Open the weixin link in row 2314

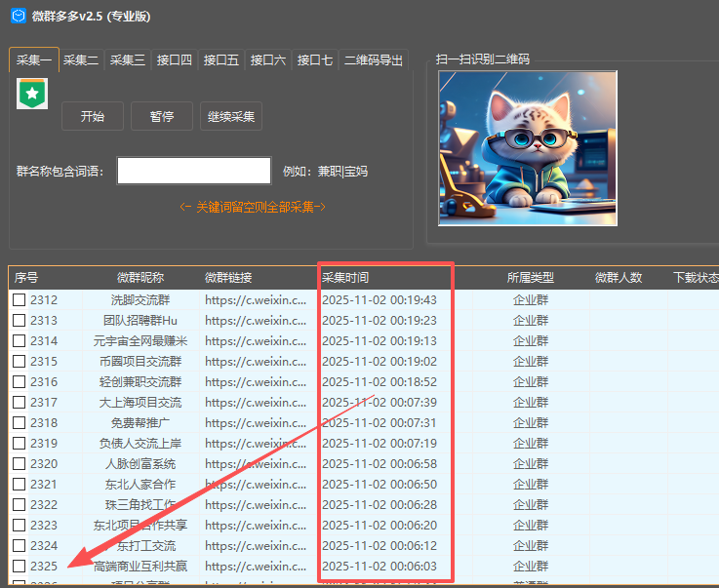256,341
